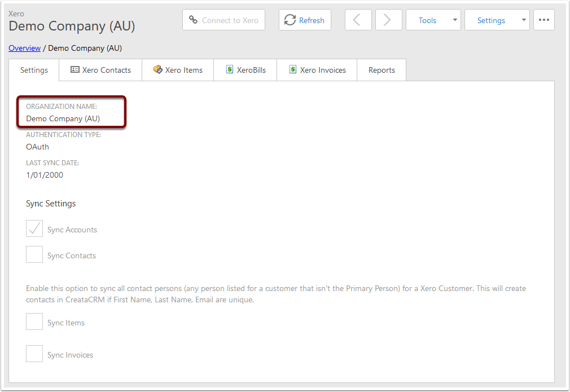The height and width of the screenshot is (392, 570).
Task: Click the Connect to Xero button label
Action: pos(230,20)
